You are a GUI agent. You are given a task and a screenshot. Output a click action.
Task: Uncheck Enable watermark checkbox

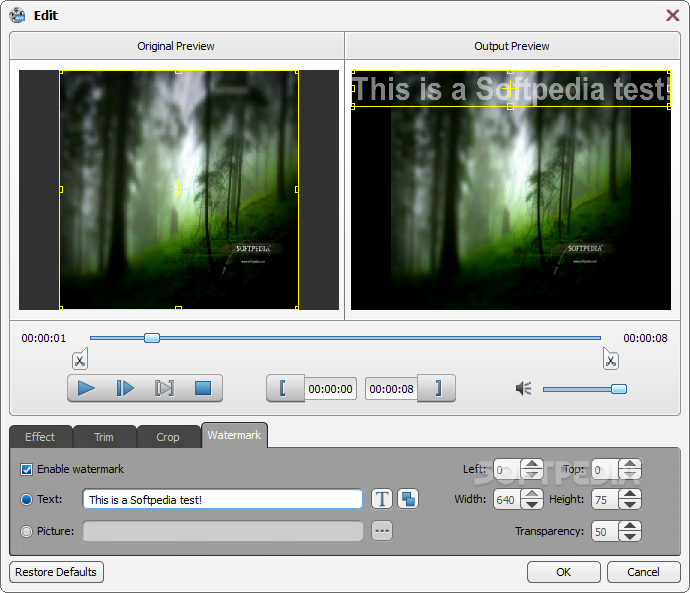click(x=26, y=469)
